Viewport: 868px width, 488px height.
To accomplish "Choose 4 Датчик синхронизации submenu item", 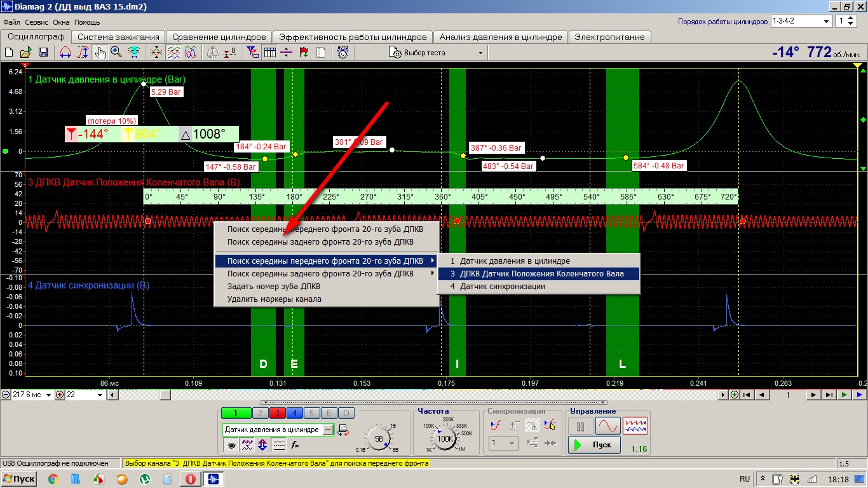I will pyautogui.click(x=538, y=287).
